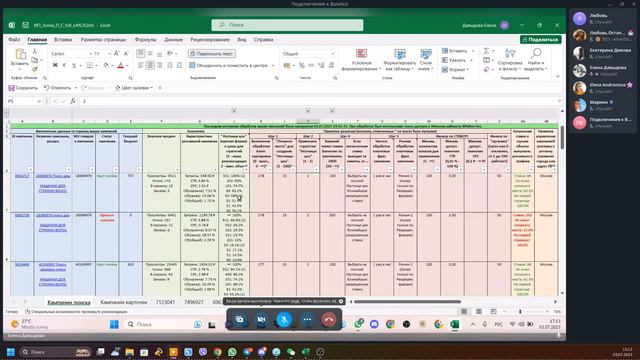Open Cell Styles (Стили ячеек)
640x360 pixels.
coord(426,60)
